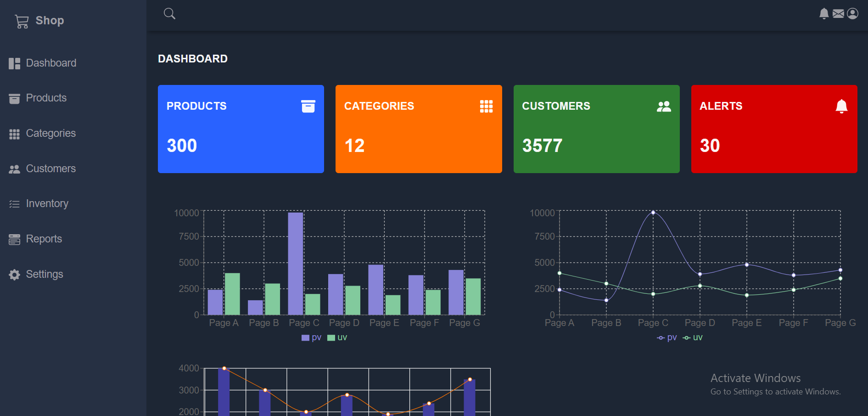Image resolution: width=868 pixels, height=416 pixels.
Task: Click grid icon on Categories card
Action: click(x=486, y=106)
